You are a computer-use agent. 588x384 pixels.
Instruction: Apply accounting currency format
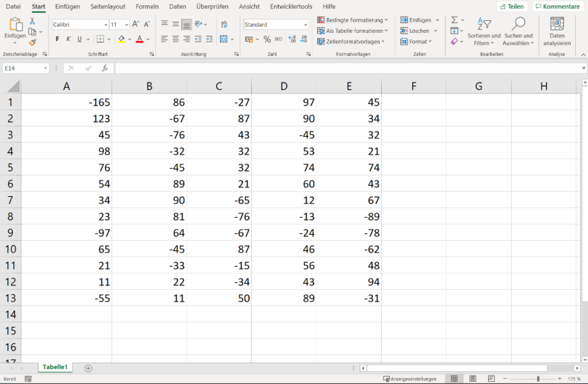pos(248,39)
